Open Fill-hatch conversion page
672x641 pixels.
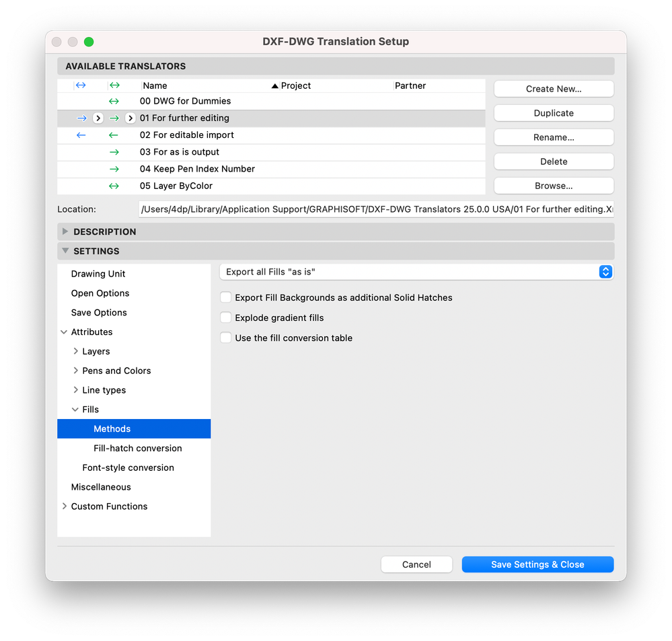138,448
